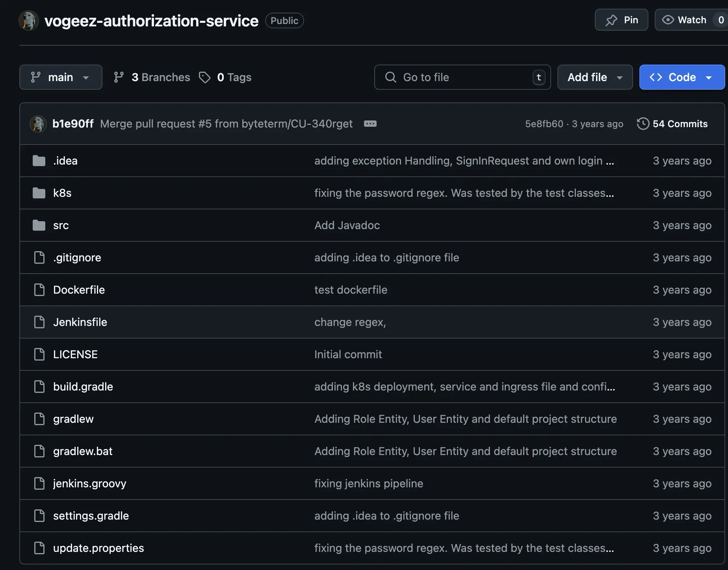Click the eye icon on the Watch button
728x570 pixels.
point(668,20)
